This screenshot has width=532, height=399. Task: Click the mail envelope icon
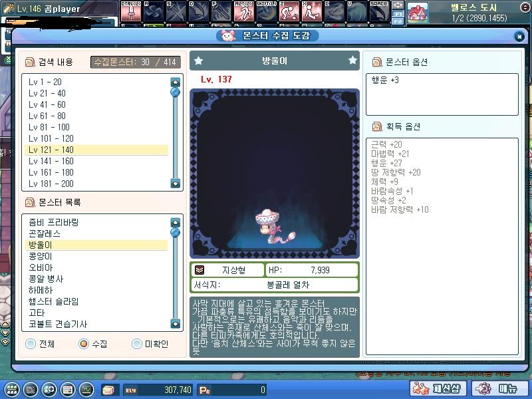click(x=108, y=390)
